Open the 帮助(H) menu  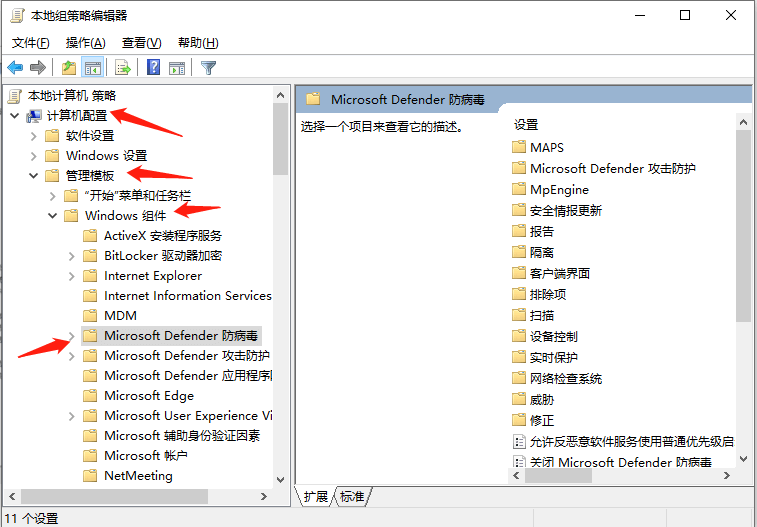(x=198, y=43)
